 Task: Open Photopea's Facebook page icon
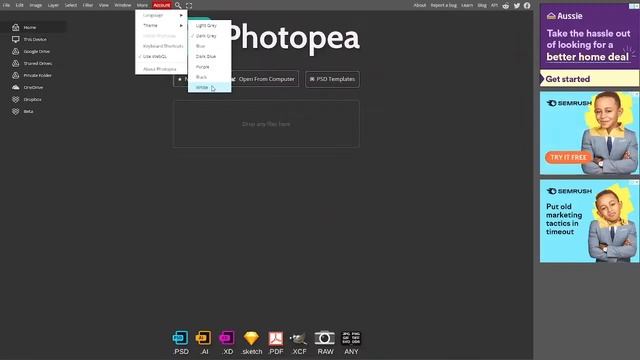[527, 5]
